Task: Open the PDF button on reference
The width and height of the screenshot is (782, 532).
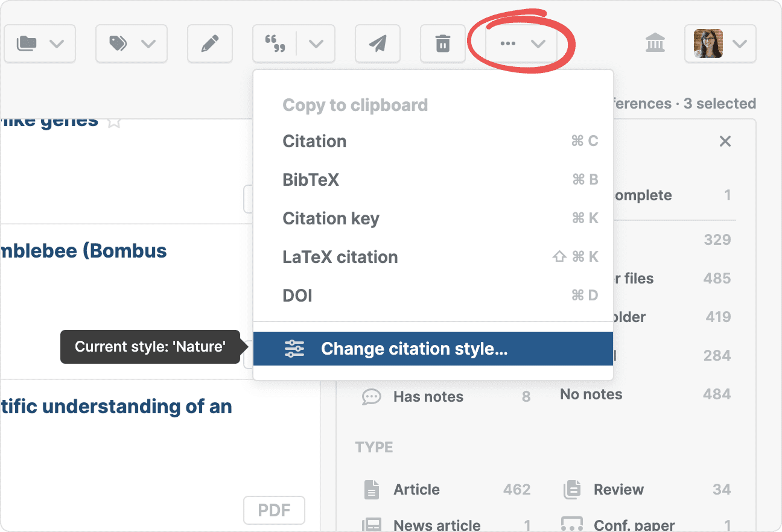Action: [x=274, y=511]
